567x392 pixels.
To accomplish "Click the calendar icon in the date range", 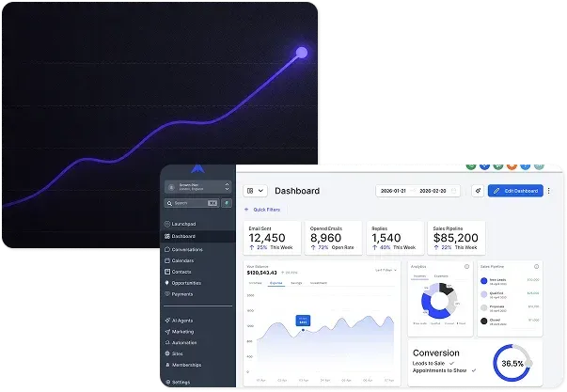I will coord(454,191).
